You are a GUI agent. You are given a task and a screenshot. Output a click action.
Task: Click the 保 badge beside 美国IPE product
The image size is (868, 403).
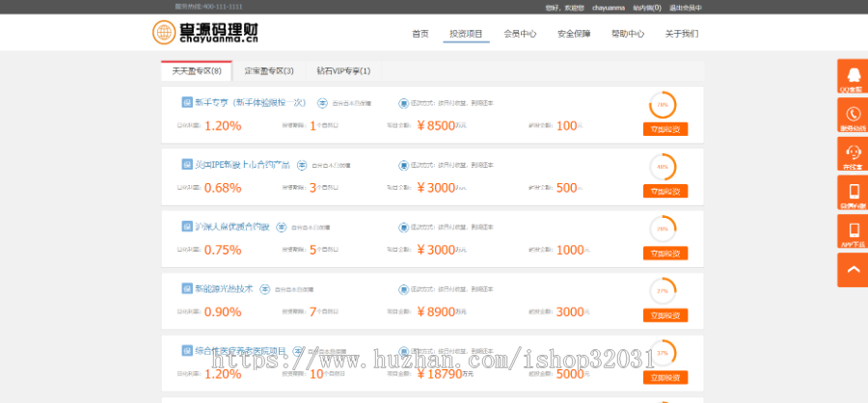pos(186,165)
